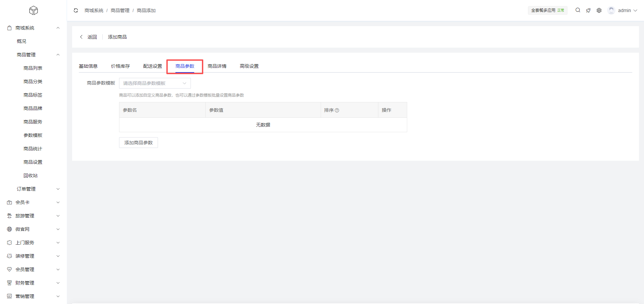Click the 无数据 empty table text
The image size is (644, 304).
tap(263, 125)
